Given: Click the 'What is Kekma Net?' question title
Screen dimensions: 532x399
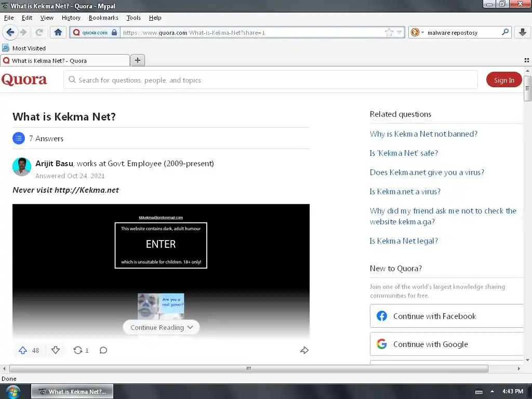Looking at the screenshot, I should tap(64, 116).
